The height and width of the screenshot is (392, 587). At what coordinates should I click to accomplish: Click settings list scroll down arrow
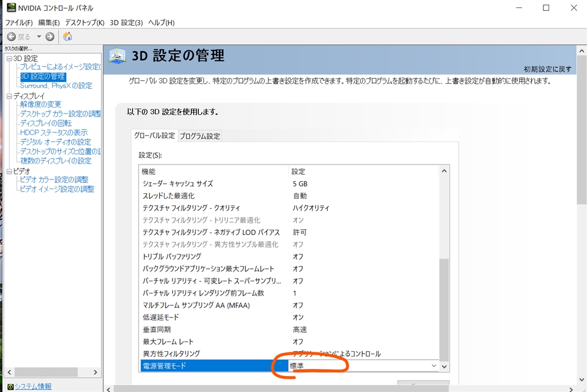444,367
